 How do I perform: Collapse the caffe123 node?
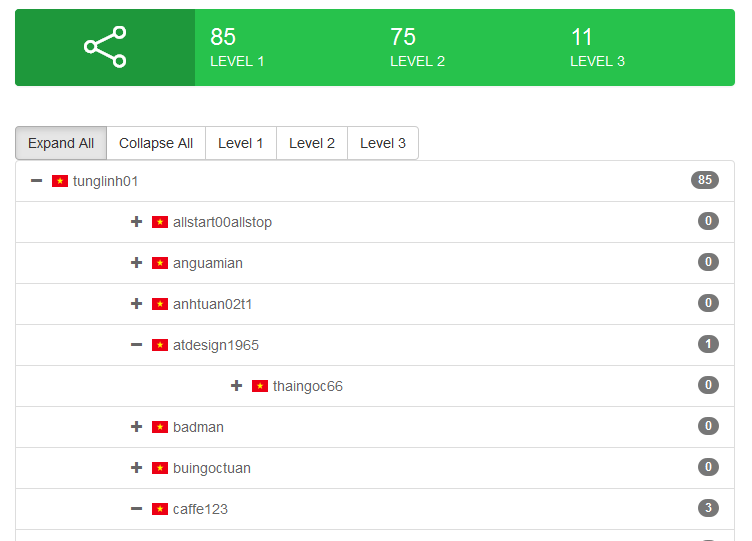coord(137,509)
